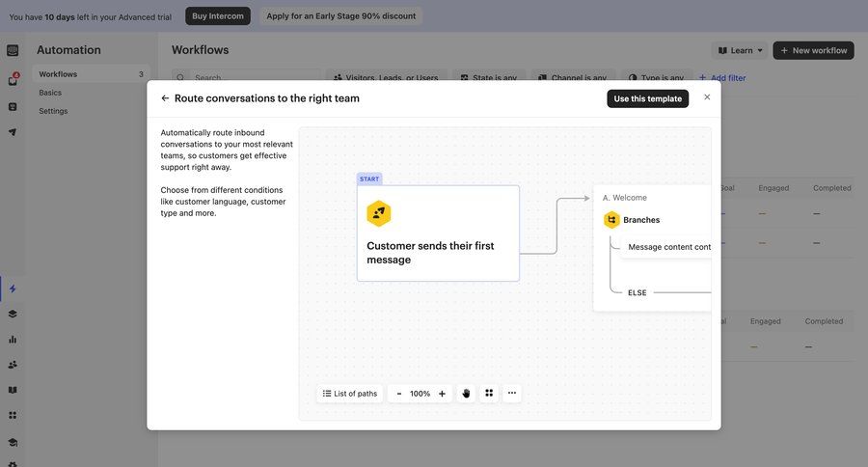
Task: Open the List of paths panel
Action: coord(350,394)
